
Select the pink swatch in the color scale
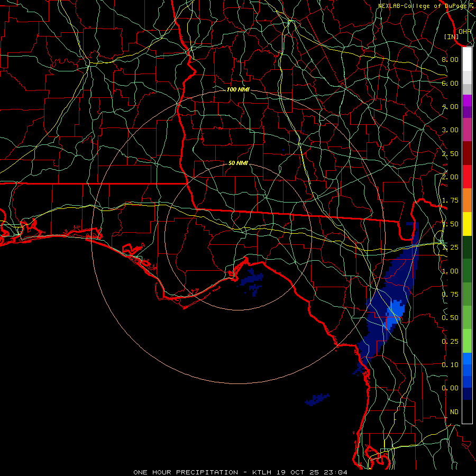coord(467,130)
